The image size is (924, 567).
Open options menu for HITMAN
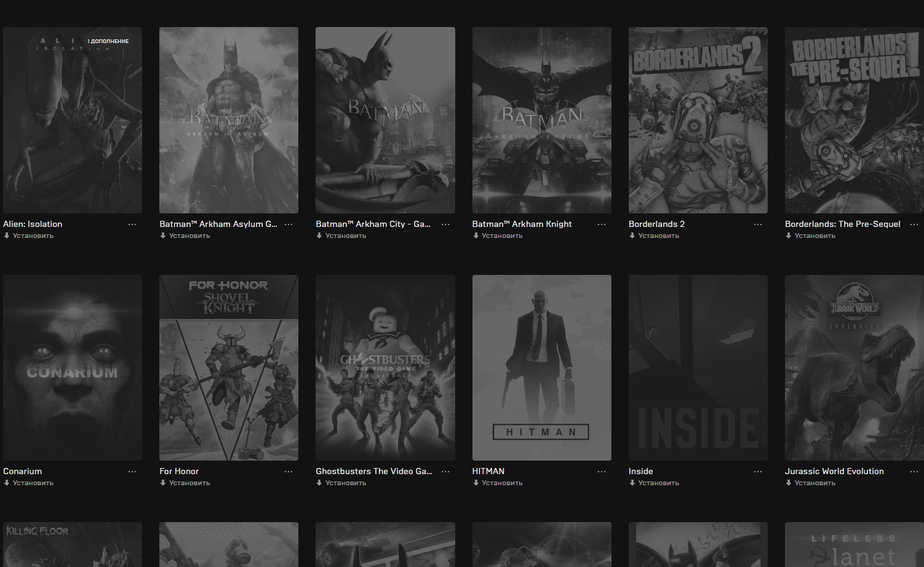click(x=602, y=472)
